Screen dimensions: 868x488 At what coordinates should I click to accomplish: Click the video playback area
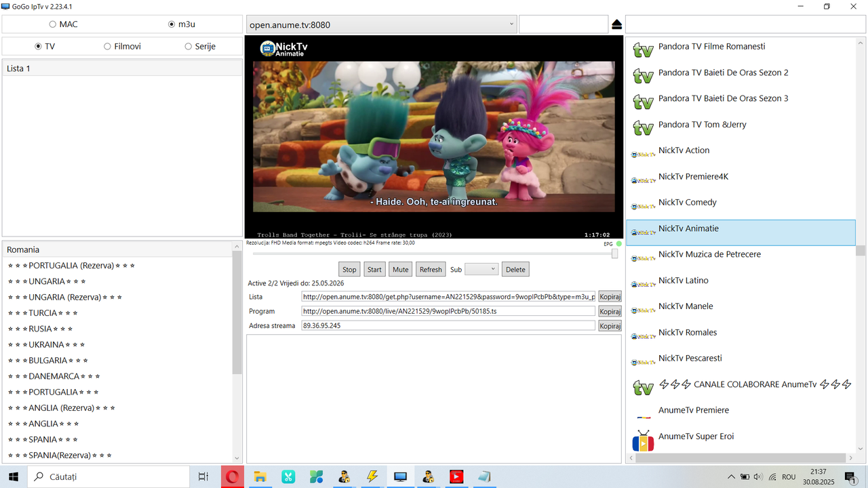point(434,137)
